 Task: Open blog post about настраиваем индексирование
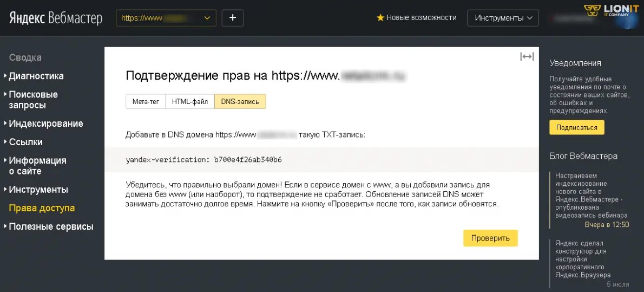click(x=591, y=196)
